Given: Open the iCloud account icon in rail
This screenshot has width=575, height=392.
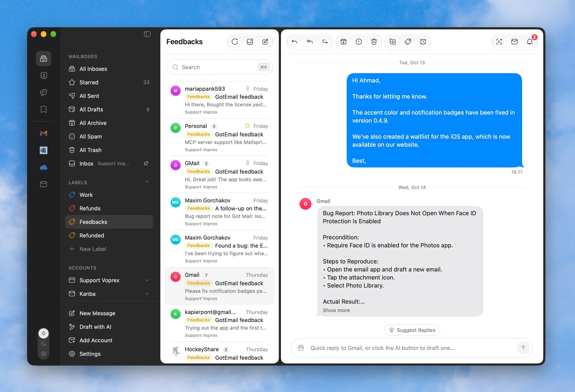Looking at the screenshot, I should tap(44, 167).
